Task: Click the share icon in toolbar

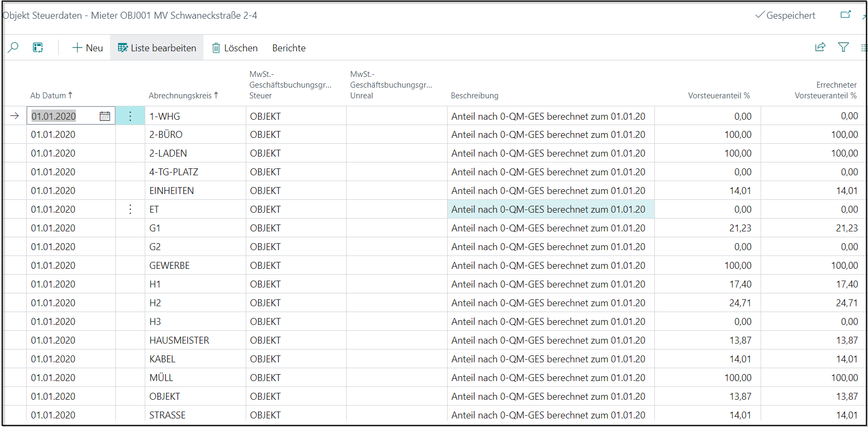Action: tap(820, 47)
